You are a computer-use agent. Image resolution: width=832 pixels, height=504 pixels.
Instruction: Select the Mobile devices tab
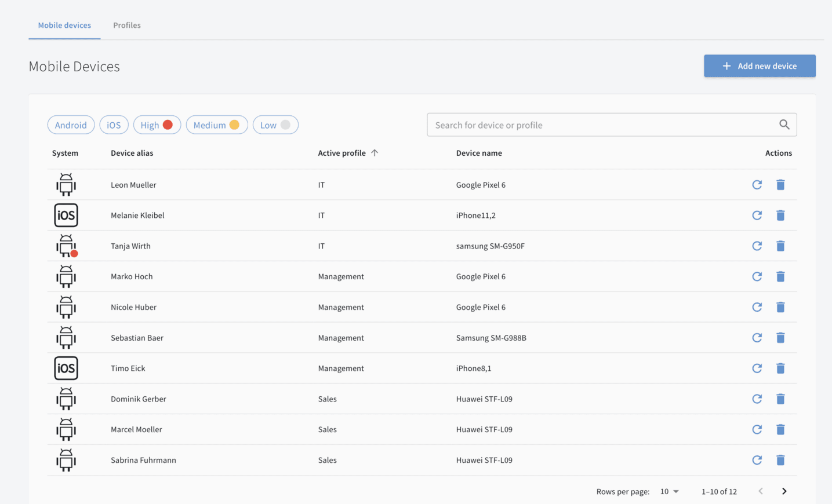click(64, 25)
